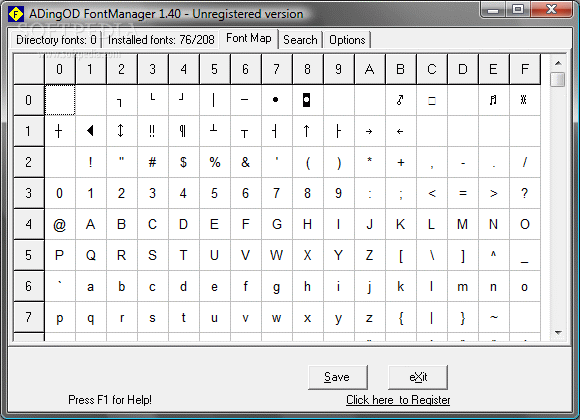Click the scrollbar up arrow

pos(558,63)
